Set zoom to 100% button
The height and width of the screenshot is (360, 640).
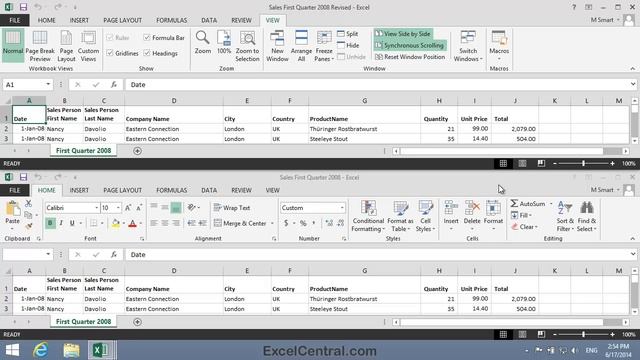(x=224, y=42)
